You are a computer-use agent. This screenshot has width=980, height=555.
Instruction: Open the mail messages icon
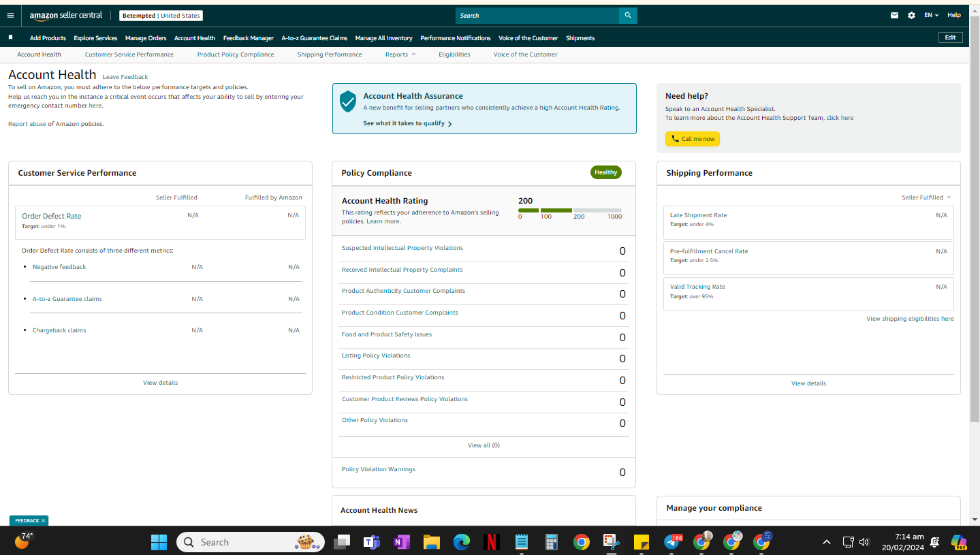pos(894,15)
